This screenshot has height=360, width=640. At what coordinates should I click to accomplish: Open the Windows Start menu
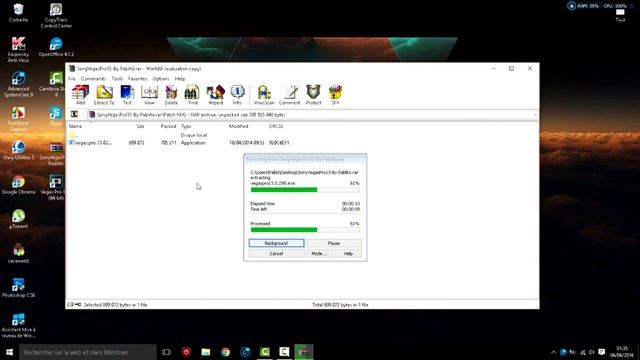tap(9, 352)
